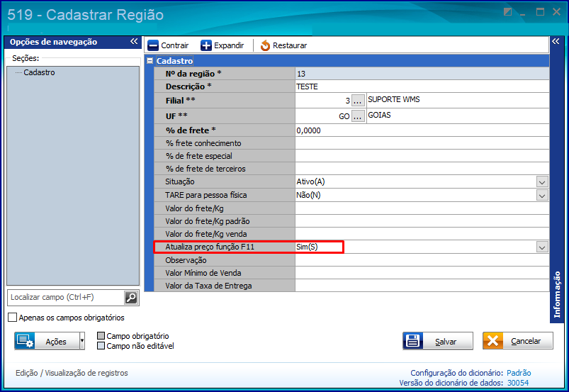Click the % frete conhecimento field
The height and width of the screenshot is (392, 569).
422,143
